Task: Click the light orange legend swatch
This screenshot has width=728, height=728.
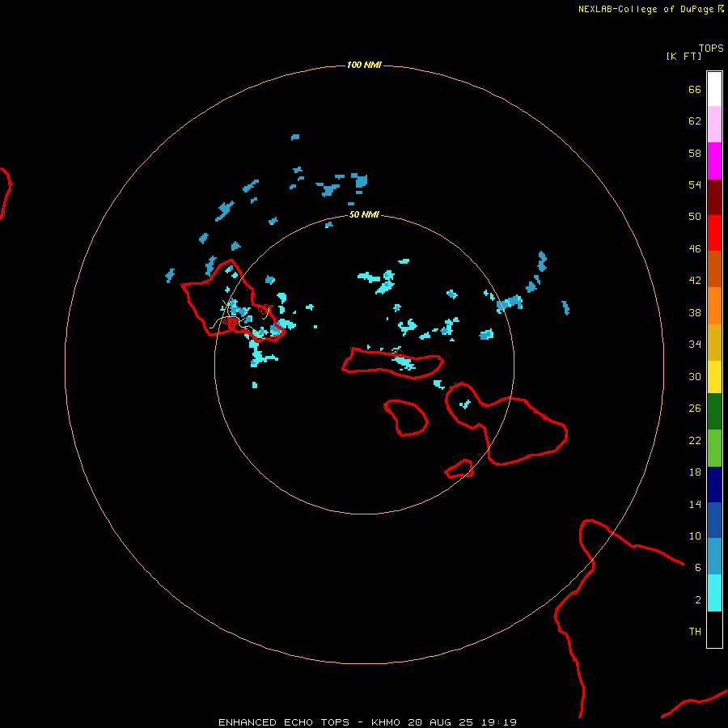Action: point(714,306)
